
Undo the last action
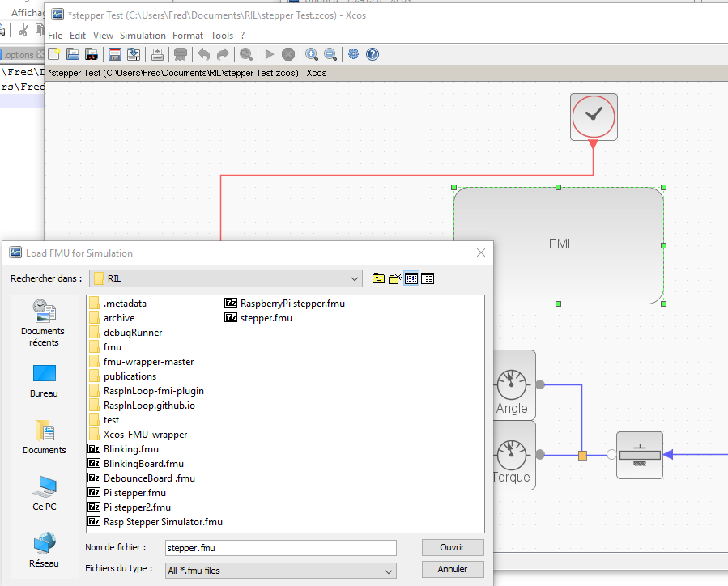click(203, 54)
